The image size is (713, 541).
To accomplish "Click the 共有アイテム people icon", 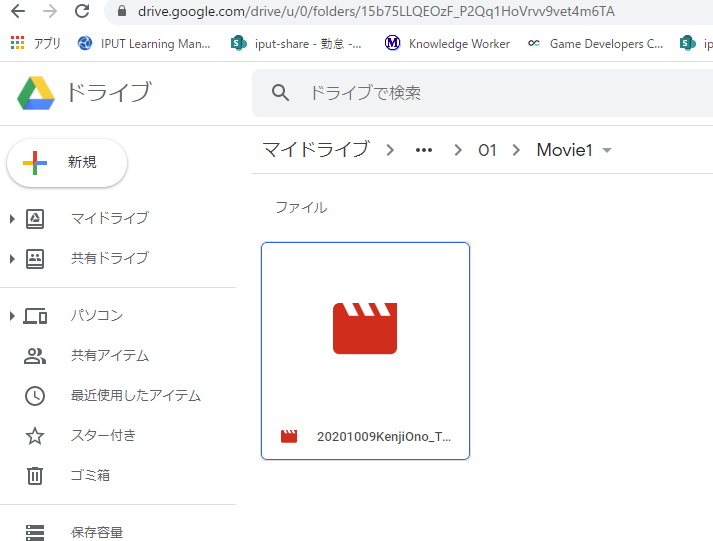I will tap(35, 356).
